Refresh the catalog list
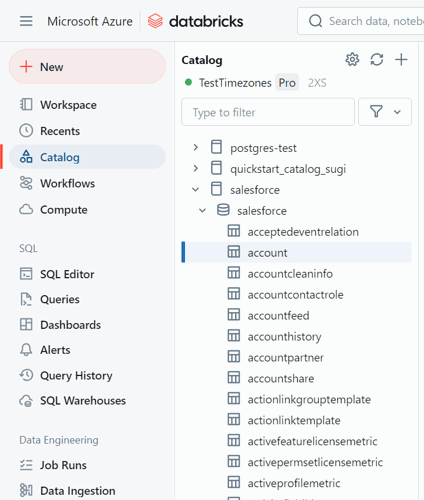The height and width of the screenshot is (500, 424). pos(377,60)
